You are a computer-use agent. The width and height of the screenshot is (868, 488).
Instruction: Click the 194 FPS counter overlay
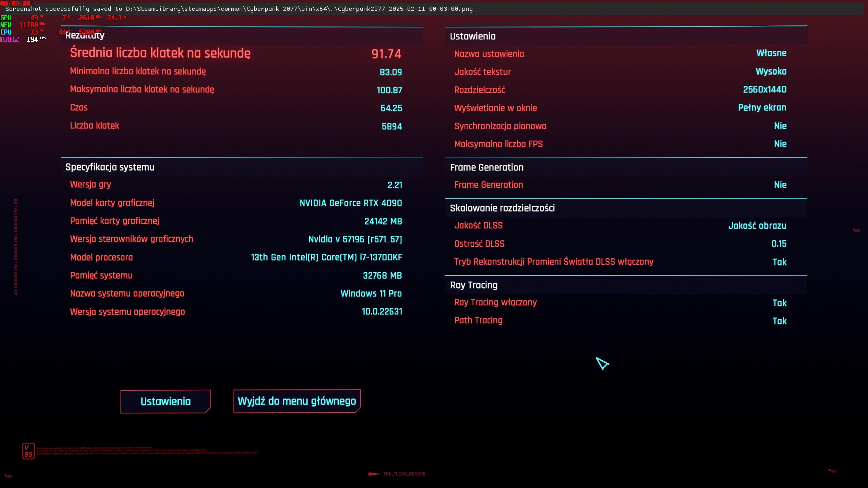(34, 39)
